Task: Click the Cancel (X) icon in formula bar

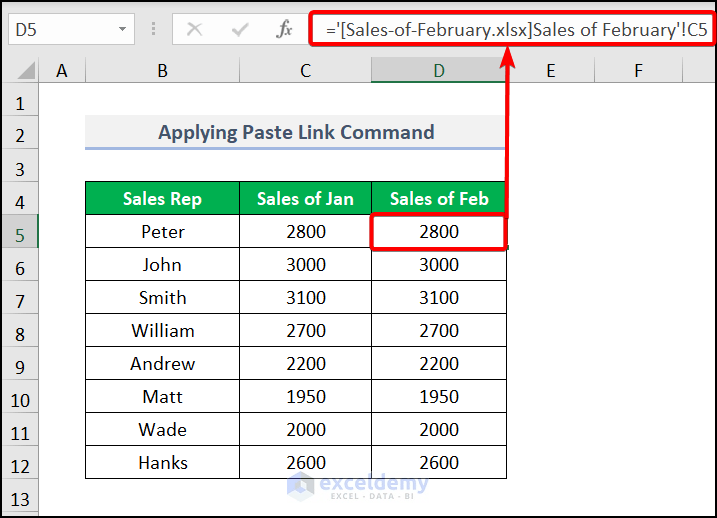Action: pyautogui.click(x=194, y=30)
